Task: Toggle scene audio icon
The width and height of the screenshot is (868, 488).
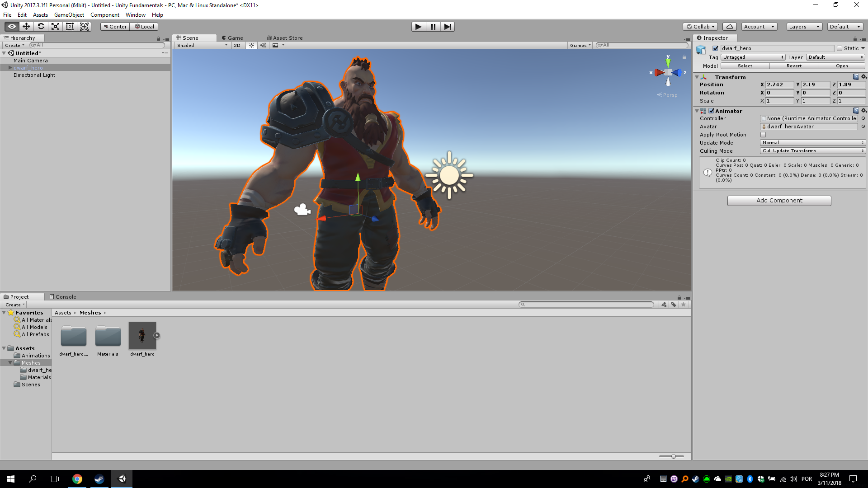Action: pyautogui.click(x=263, y=45)
